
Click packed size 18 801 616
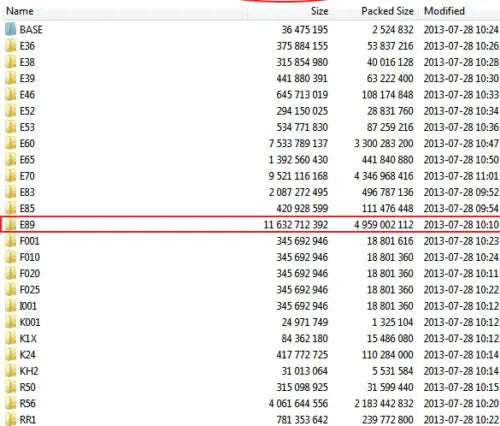390,241
